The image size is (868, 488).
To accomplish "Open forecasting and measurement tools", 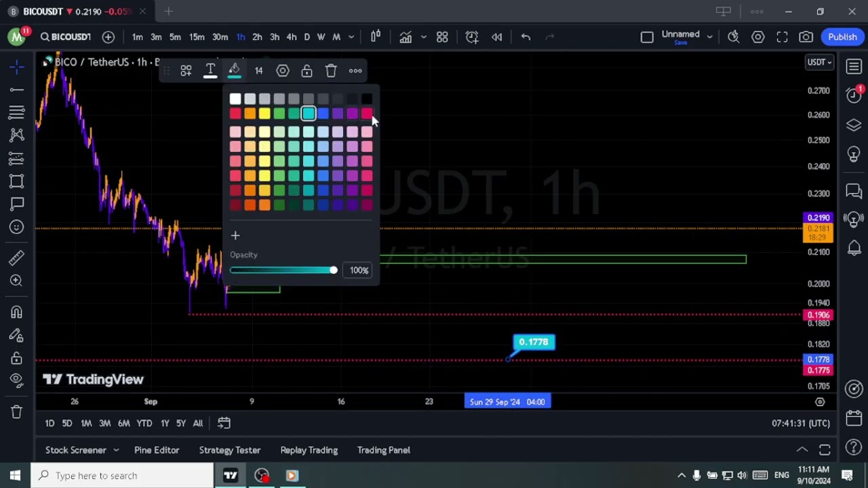I will [x=17, y=158].
